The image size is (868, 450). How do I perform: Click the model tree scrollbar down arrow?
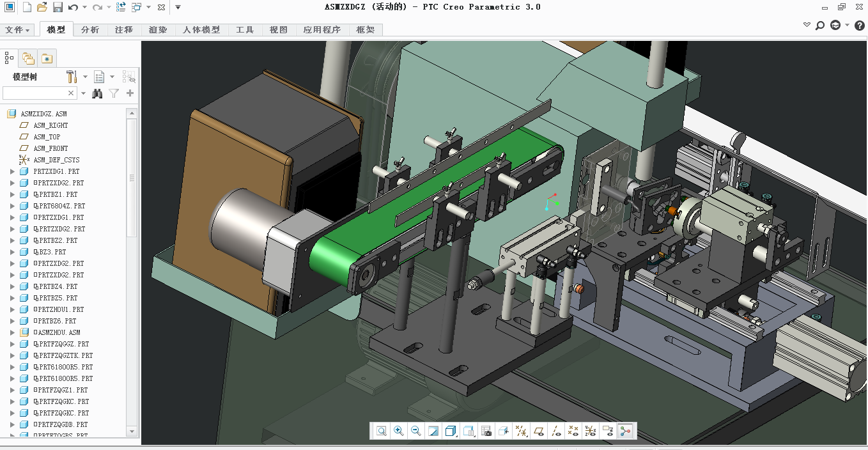132,431
